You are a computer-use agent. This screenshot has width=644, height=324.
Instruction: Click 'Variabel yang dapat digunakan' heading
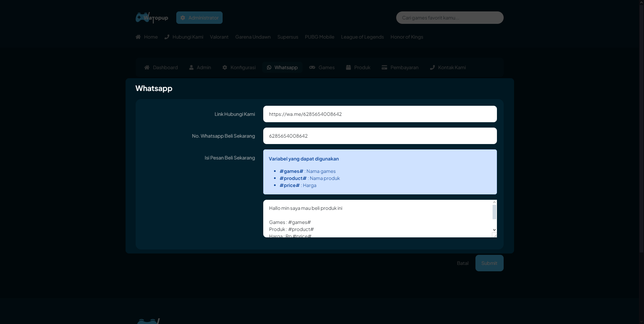click(x=304, y=159)
